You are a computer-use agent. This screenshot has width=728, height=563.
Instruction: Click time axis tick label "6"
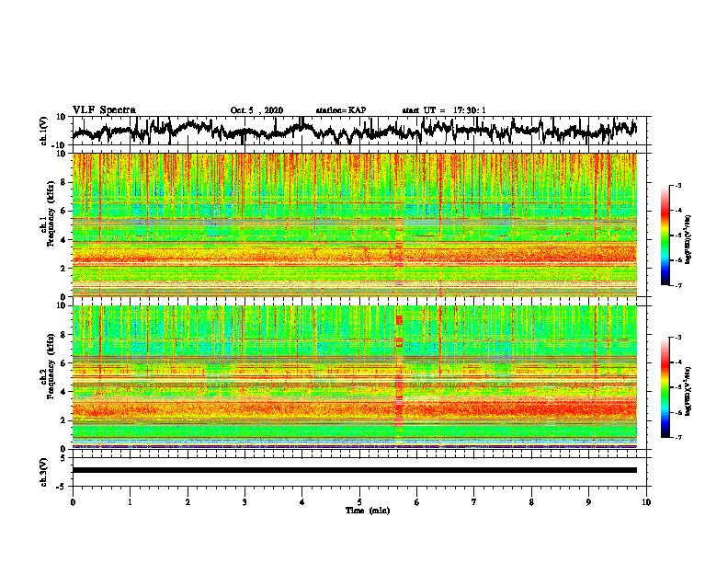417,502
